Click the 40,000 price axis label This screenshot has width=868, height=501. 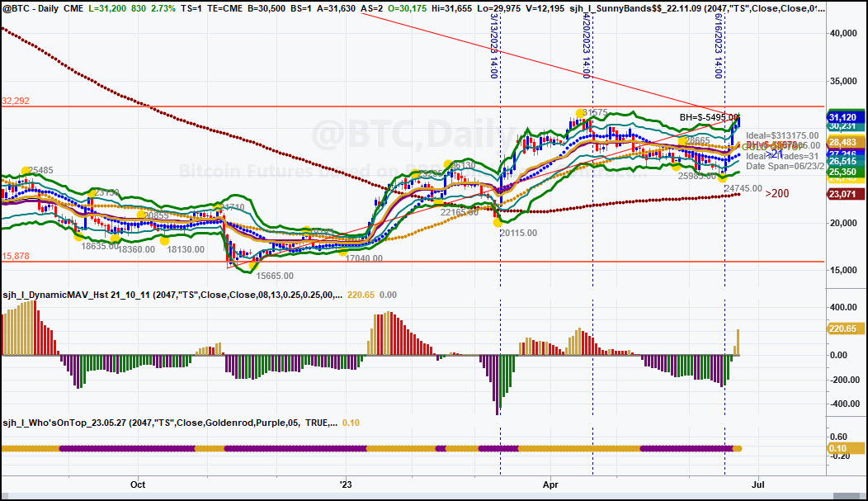(x=843, y=33)
